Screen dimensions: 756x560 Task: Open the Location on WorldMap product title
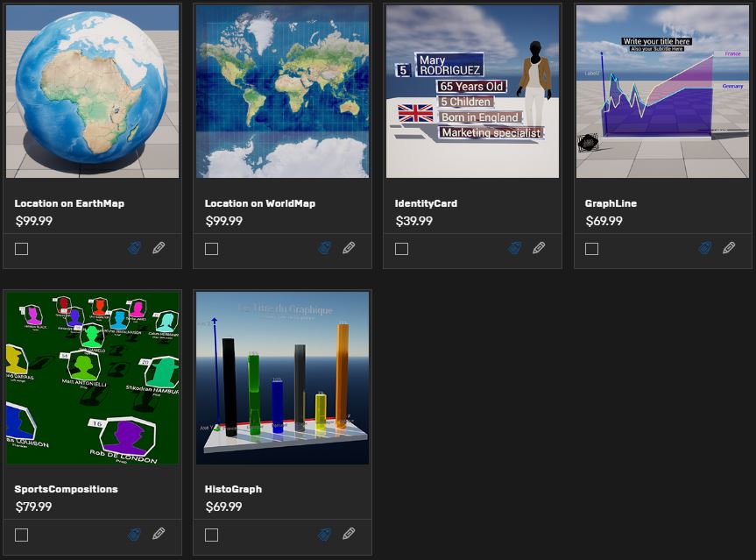[x=259, y=203]
